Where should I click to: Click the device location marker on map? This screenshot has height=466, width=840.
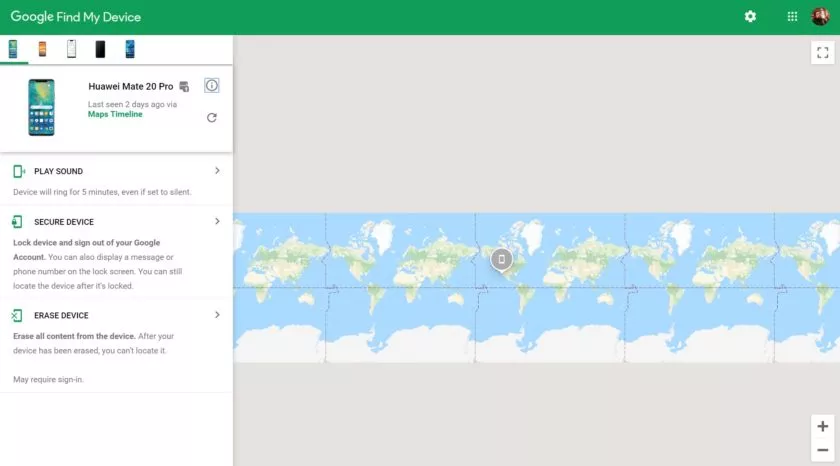pyautogui.click(x=502, y=259)
